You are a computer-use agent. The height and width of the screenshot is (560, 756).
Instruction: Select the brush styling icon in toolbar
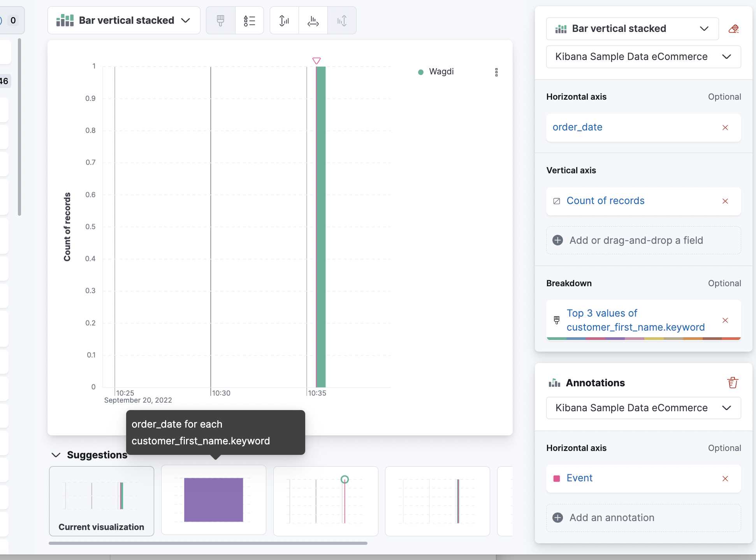pyautogui.click(x=220, y=20)
